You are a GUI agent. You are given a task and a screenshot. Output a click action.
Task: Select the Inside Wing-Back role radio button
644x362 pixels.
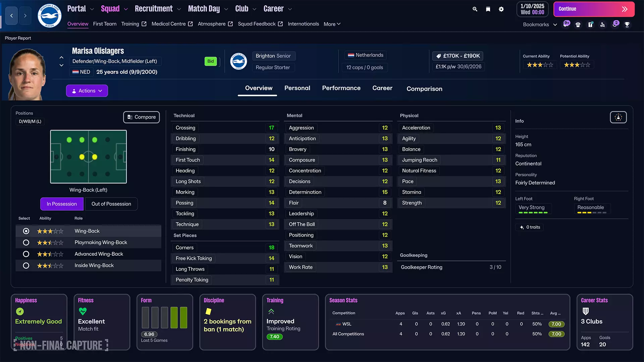[x=26, y=265]
